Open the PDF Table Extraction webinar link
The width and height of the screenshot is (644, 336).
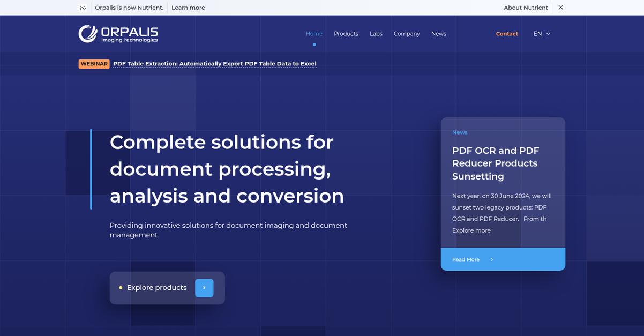[x=214, y=64]
